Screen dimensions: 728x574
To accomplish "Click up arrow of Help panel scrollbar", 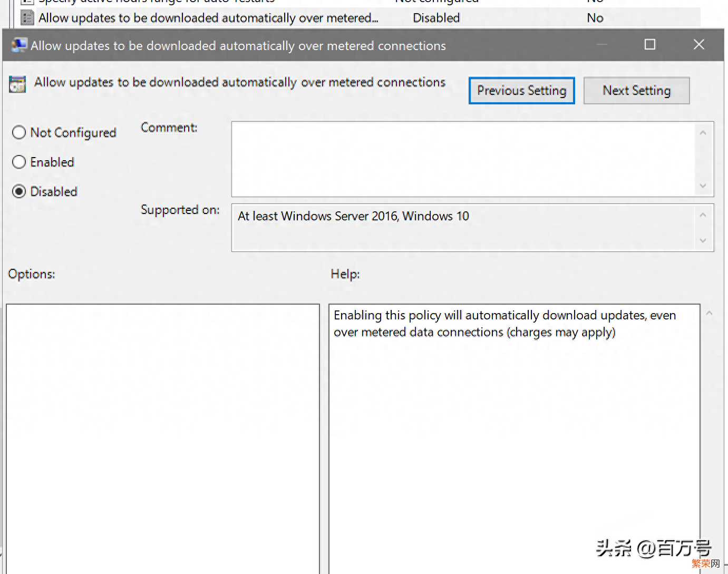I will tap(709, 314).
